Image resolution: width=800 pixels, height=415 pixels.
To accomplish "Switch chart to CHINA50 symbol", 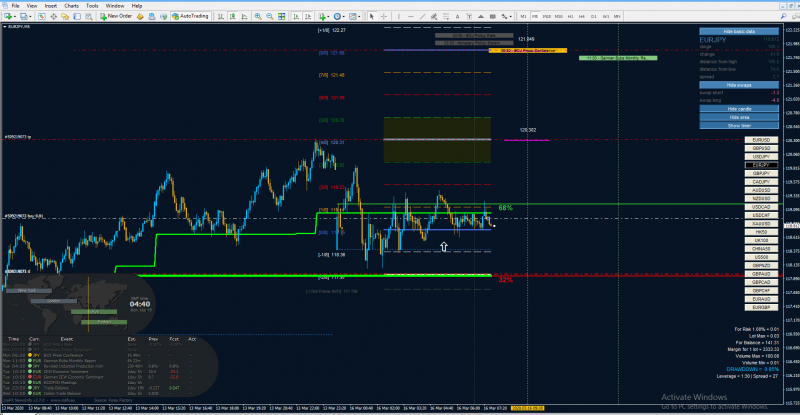I will tap(761, 249).
